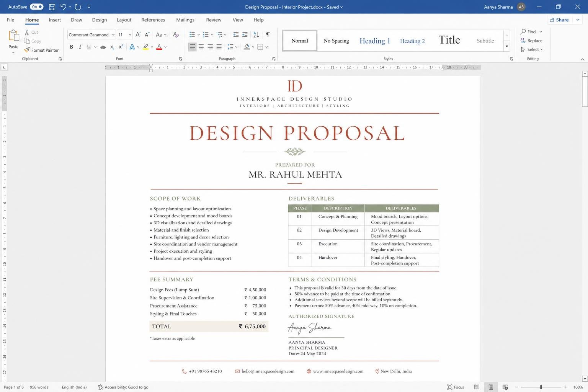Increase font size with Grow Font icon
The height and width of the screenshot is (392, 588).
click(x=138, y=34)
